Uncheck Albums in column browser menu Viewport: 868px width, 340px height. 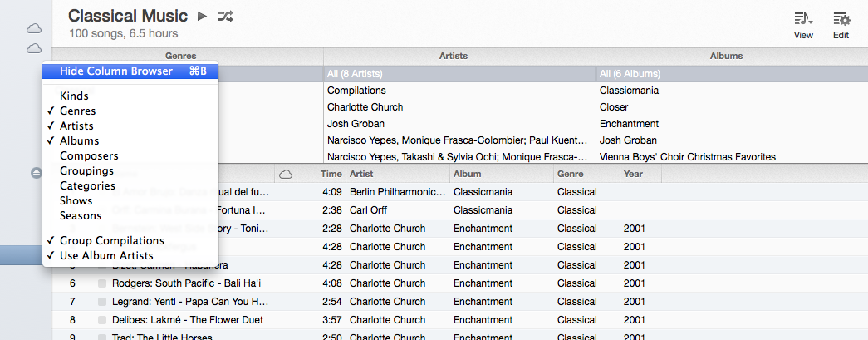tap(130, 140)
